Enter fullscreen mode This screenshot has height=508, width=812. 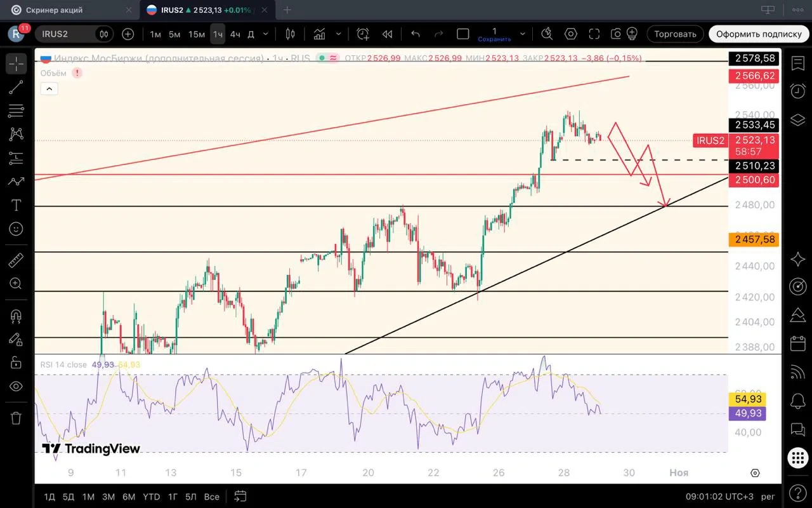594,34
